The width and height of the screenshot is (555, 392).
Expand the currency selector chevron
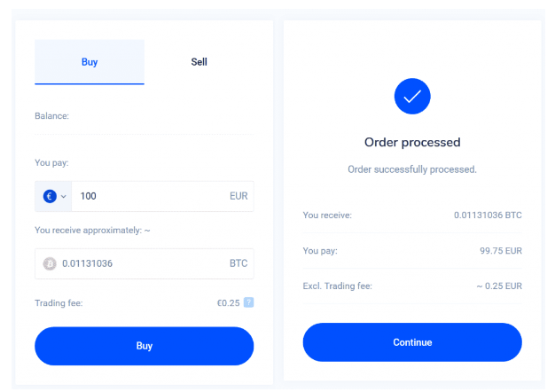click(x=64, y=196)
